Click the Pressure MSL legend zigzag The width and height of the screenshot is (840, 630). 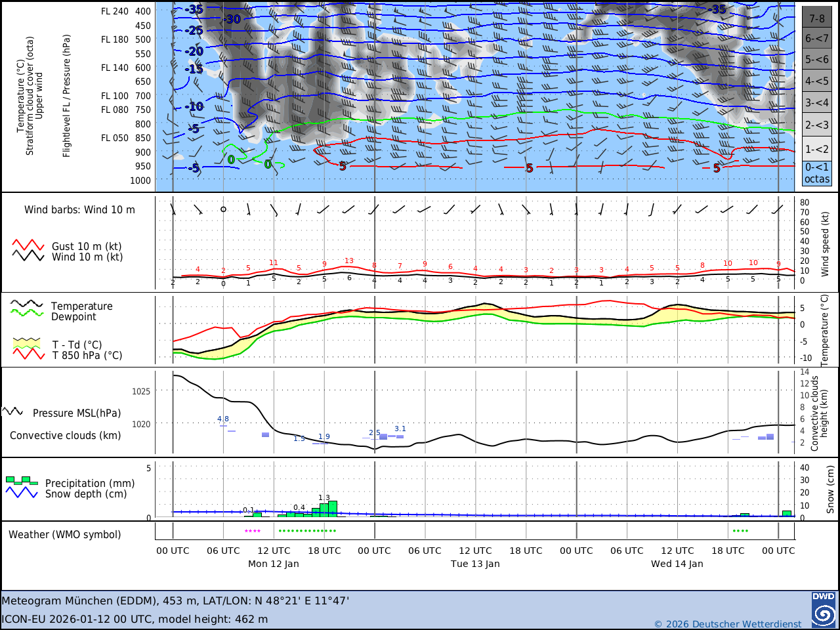click(12, 411)
